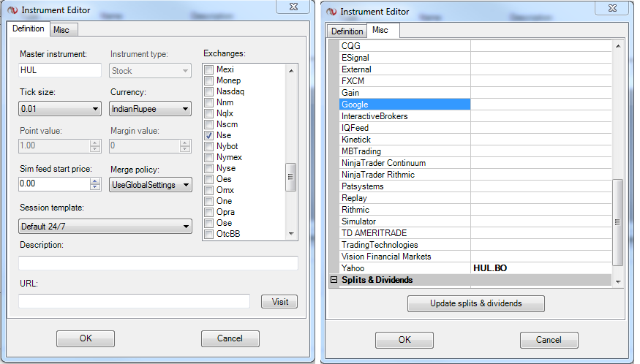Viewport: 640px width, 364px height.
Task: Click Misc grid scrollbar thumb
Action: coord(617,222)
